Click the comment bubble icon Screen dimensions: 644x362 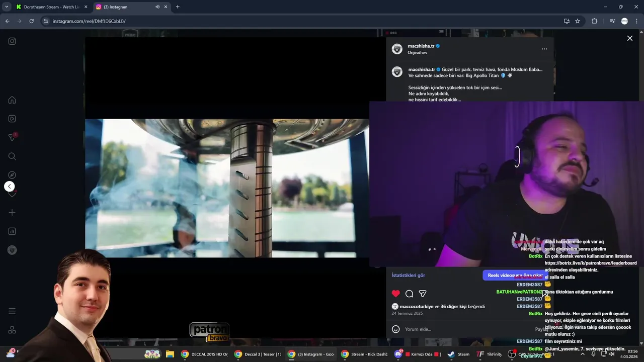pos(410,294)
